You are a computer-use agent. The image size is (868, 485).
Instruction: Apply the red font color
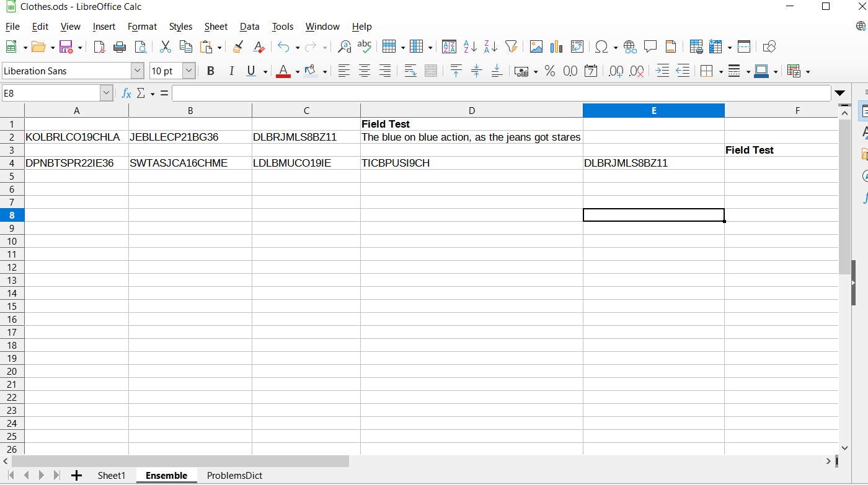coord(283,71)
